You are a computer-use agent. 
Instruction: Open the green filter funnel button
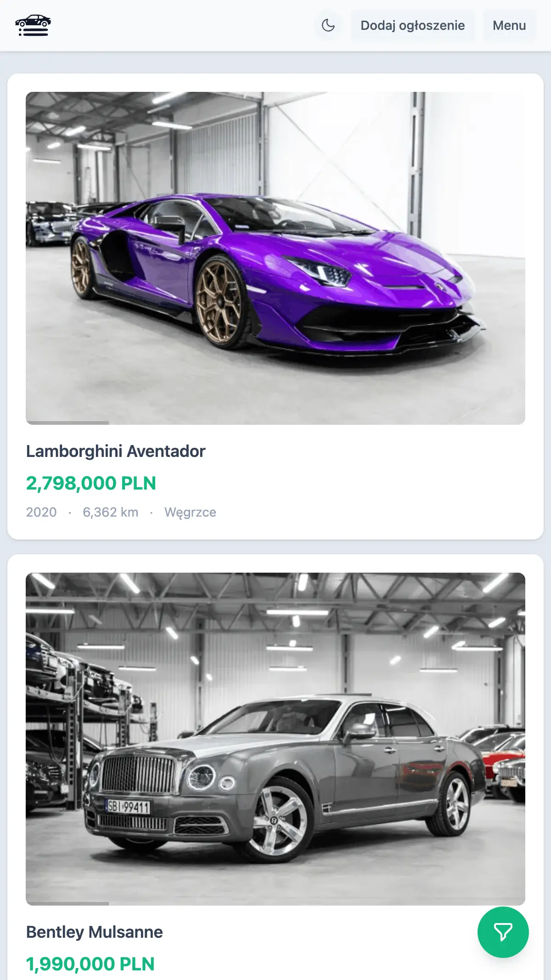pyautogui.click(x=503, y=932)
